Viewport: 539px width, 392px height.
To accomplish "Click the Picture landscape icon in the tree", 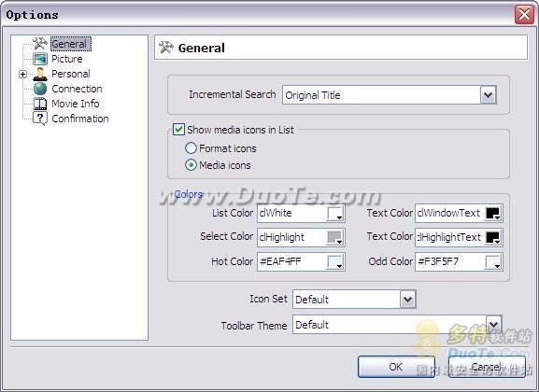I will [x=40, y=59].
